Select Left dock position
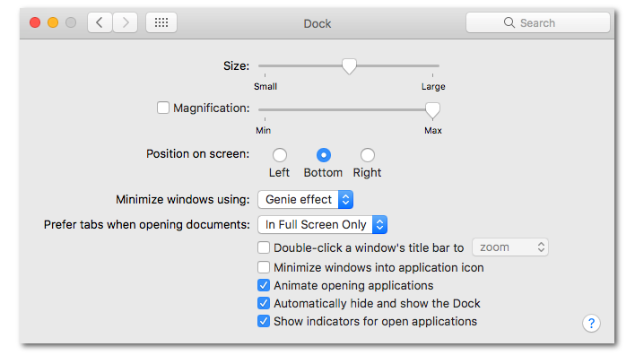Viewport: 635px width, 364px height. tap(280, 155)
